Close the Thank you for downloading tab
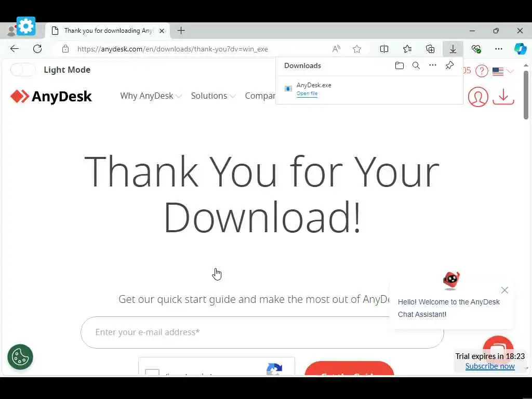 tap(162, 31)
